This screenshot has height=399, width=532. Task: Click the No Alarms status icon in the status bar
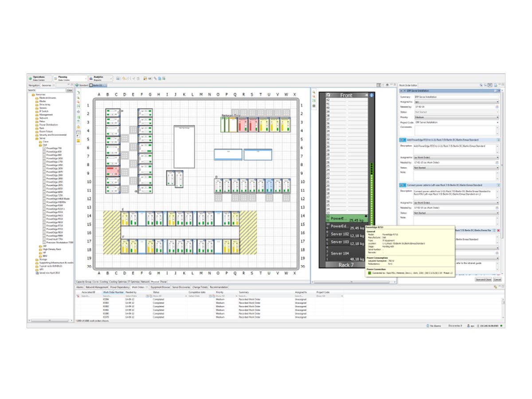(x=428, y=325)
